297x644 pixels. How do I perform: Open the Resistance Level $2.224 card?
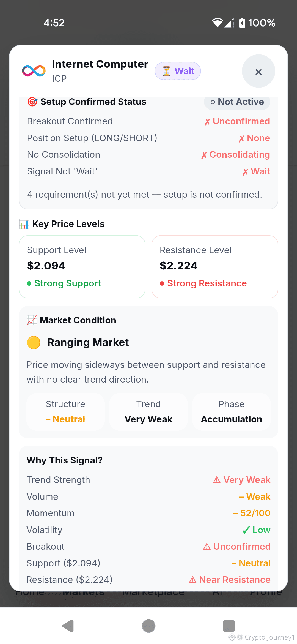(215, 267)
